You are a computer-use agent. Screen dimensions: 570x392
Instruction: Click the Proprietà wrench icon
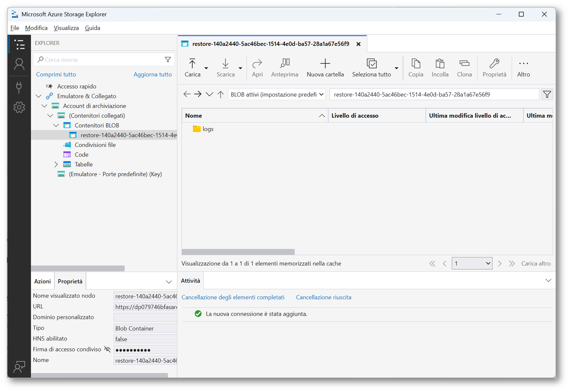[x=494, y=63]
